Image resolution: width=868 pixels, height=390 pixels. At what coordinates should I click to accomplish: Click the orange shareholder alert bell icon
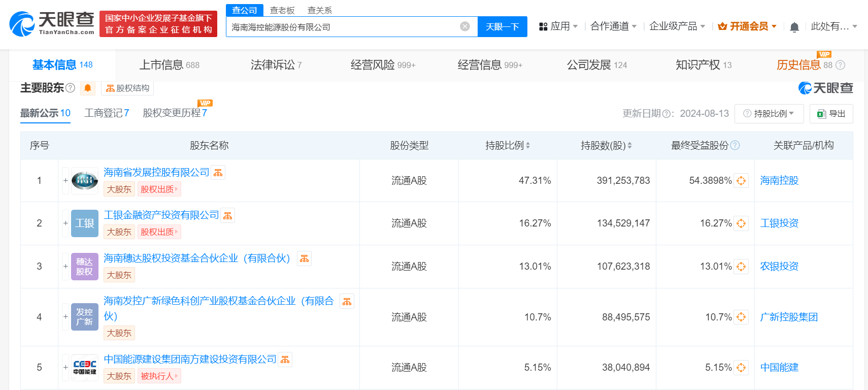point(88,88)
